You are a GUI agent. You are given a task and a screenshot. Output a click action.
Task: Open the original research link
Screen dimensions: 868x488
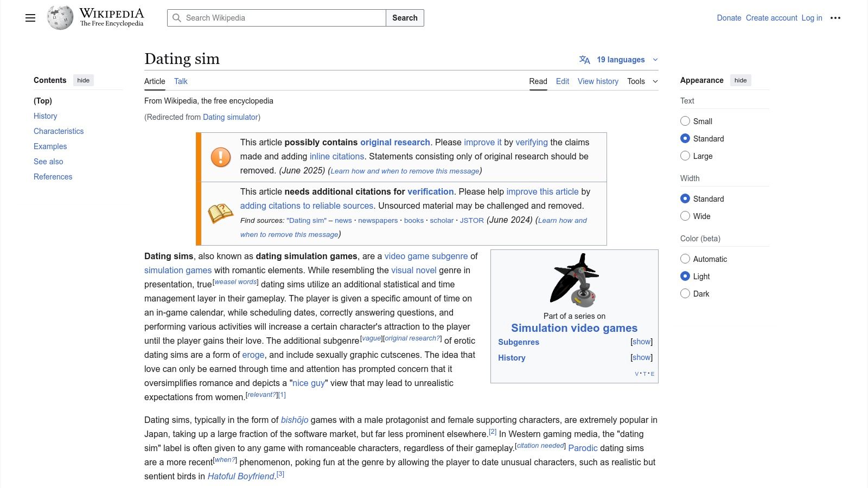click(x=395, y=142)
